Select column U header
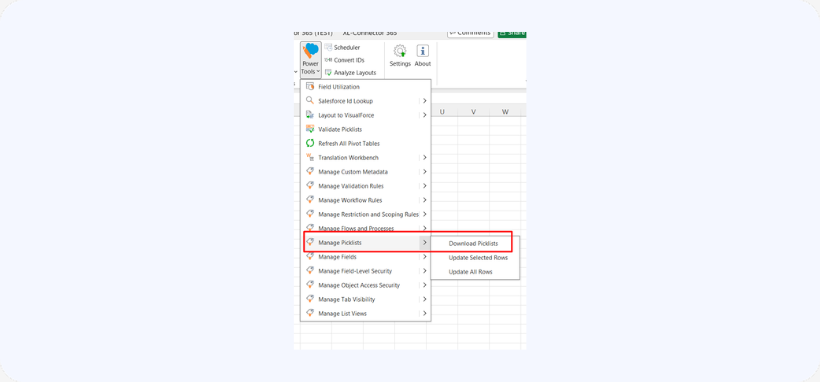Screen dimensions: 820x382 (x=442, y=111)
